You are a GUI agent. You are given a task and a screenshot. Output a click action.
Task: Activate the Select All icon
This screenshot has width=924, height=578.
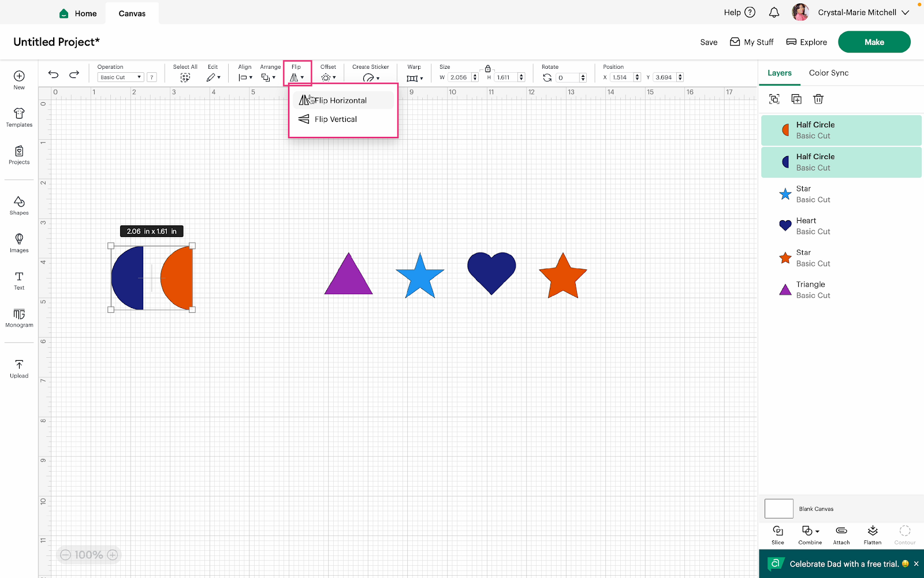click(185, 77)
